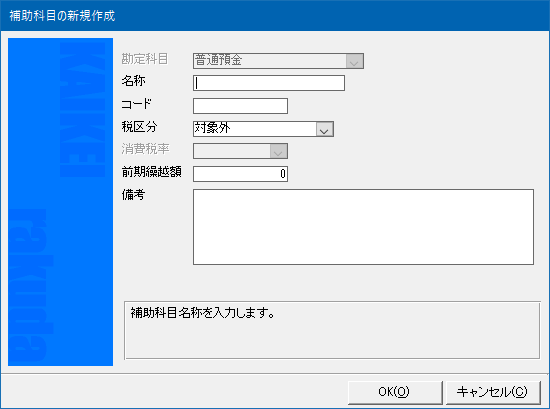Click the コード label
This screenshot has width=550, height=409.
[x=136, y=104]
